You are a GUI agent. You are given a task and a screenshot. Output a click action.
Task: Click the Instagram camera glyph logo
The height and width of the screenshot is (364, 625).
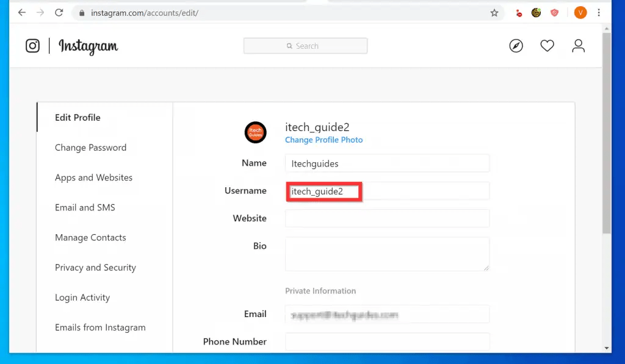tap(32, 45)
